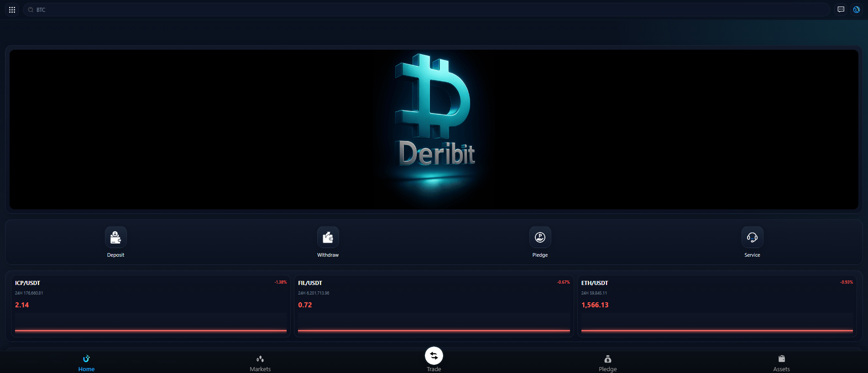Click the Withdraw label
Screen dimensions: 868x373
point(328,255)
